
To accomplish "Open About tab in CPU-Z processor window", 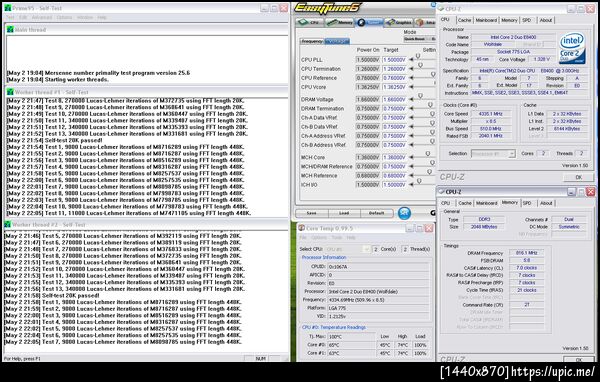I will click(x=546, y=20).
